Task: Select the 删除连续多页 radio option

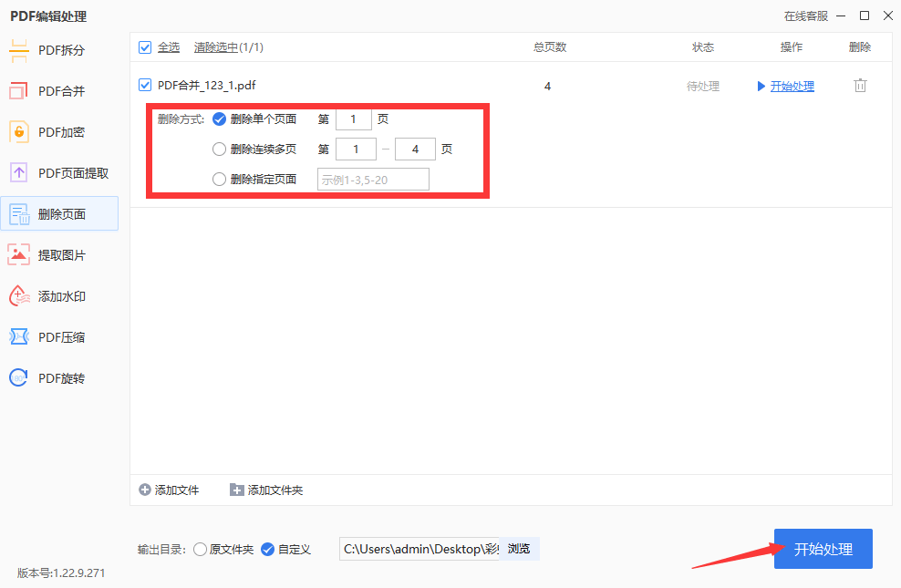Action: coord(219,149)
